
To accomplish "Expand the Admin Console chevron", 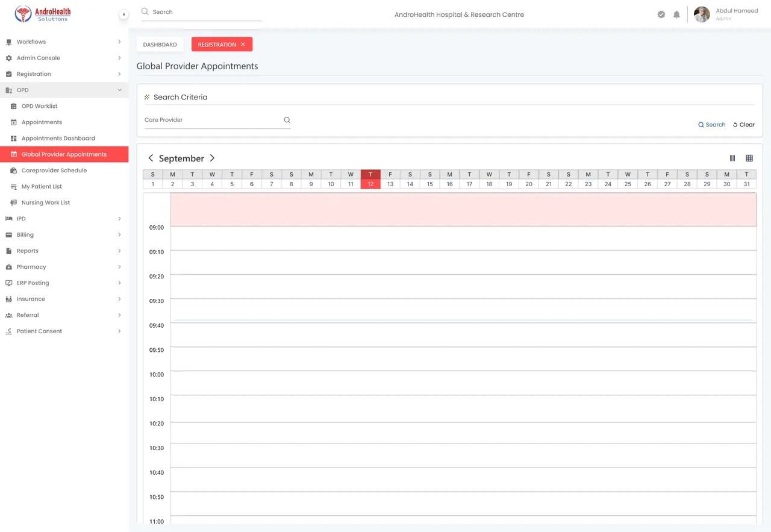I will tap(119, 58).
